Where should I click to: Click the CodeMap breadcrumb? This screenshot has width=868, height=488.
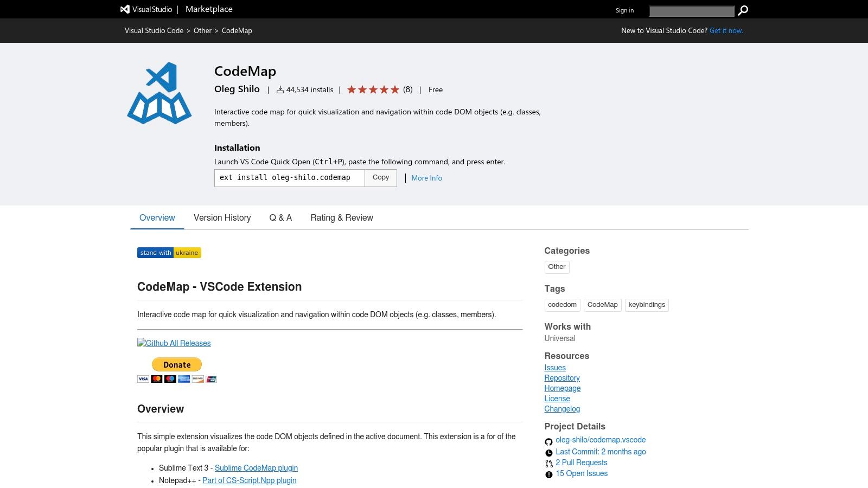[x=237, y=30]
